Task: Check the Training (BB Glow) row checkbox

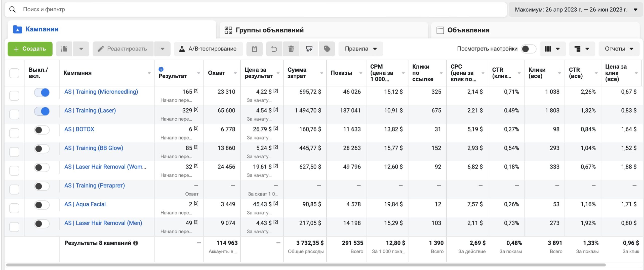Action: pos(14,152)
